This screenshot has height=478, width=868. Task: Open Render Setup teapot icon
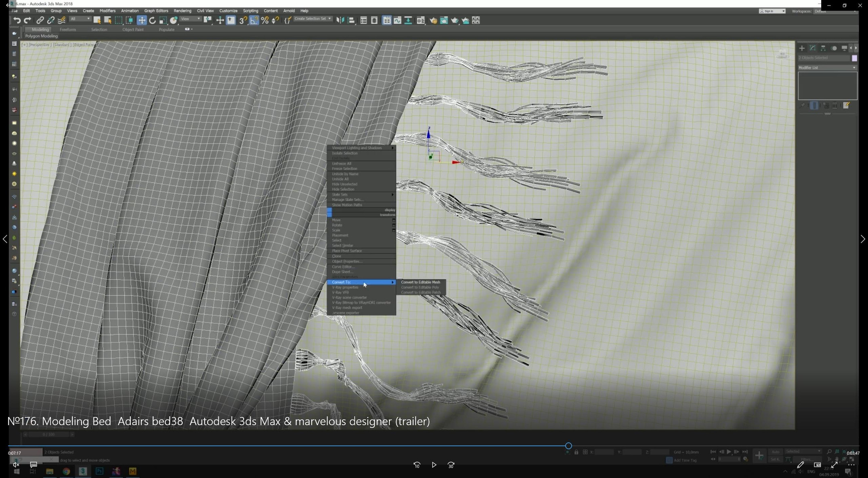tap(433, 20)
